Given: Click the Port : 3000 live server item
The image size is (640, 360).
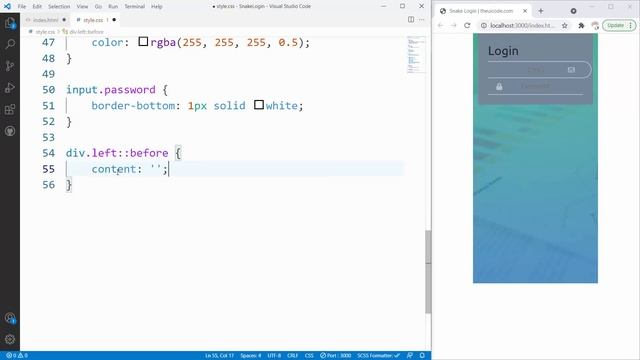Looking at the screenshot, I should [x=336, y=356].
